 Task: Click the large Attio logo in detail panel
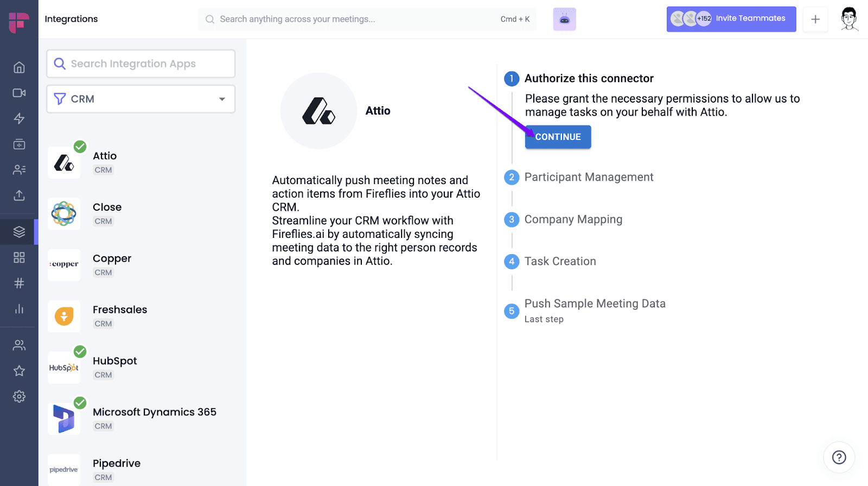coord(319,111)
